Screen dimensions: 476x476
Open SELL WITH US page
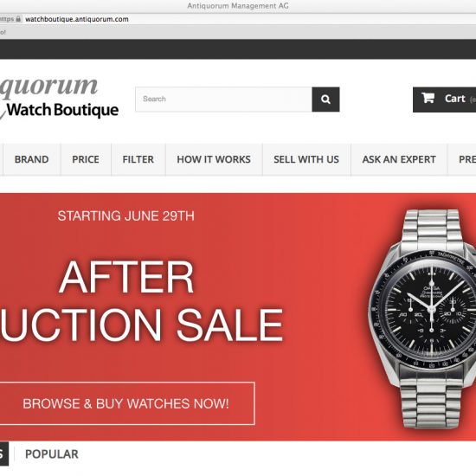coord(306,159)
